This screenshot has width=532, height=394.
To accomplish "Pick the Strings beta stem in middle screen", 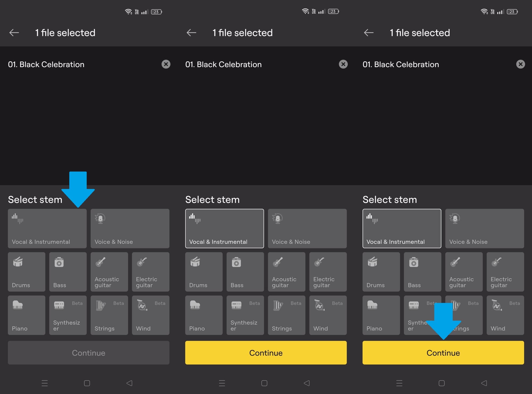I will pyautogui.click(x=286, y=315).
